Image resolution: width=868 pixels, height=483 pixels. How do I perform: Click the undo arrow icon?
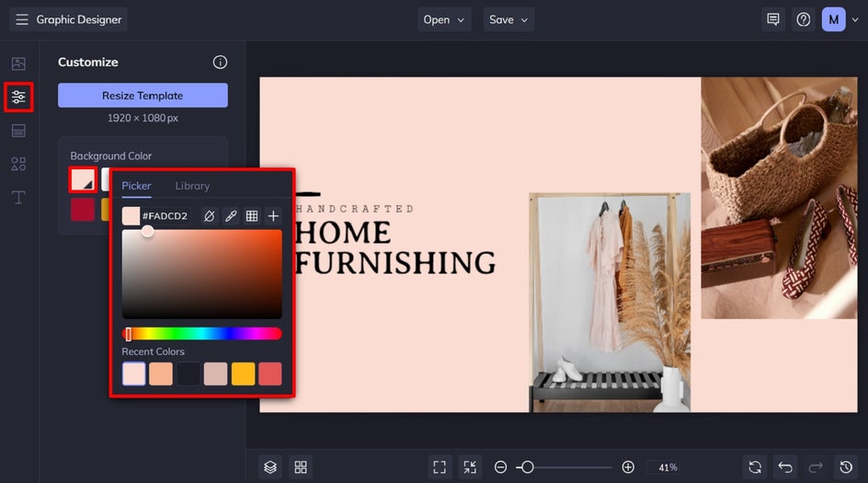click(785, 467)
